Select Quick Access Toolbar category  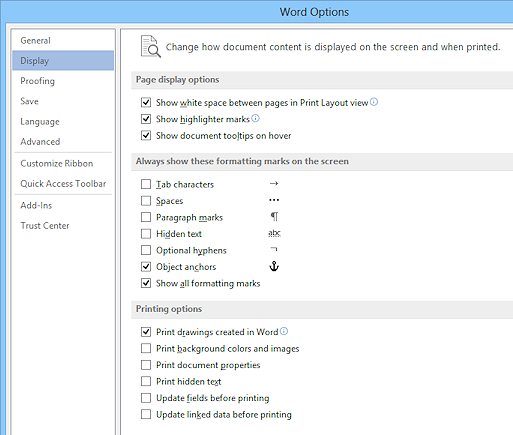pyautogui.click(x=63, y=184)
